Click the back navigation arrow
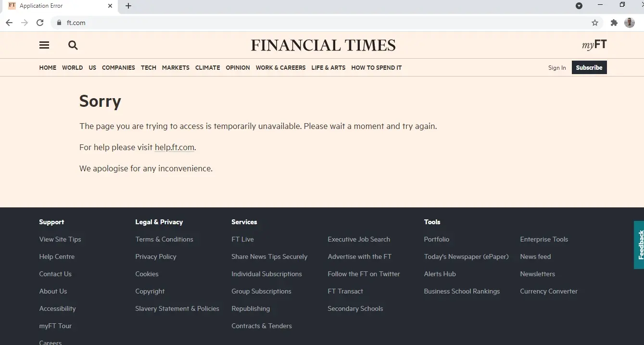The image size is (644, 345). point(9,22)
